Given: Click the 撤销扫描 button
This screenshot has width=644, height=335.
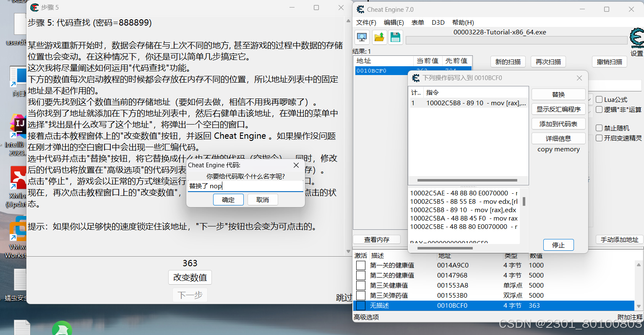Looking at the screenshot, I should click(x=610, y=62).
